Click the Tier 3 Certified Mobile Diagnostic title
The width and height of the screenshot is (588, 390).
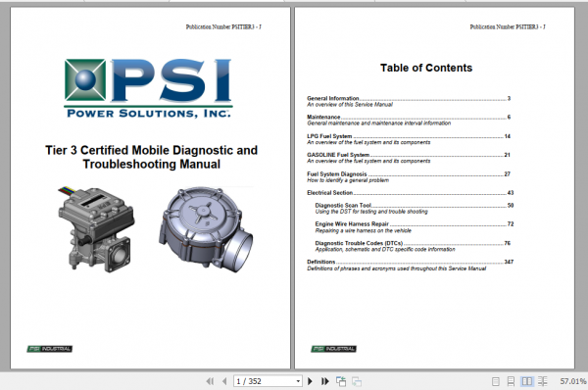tap(152, 157)
